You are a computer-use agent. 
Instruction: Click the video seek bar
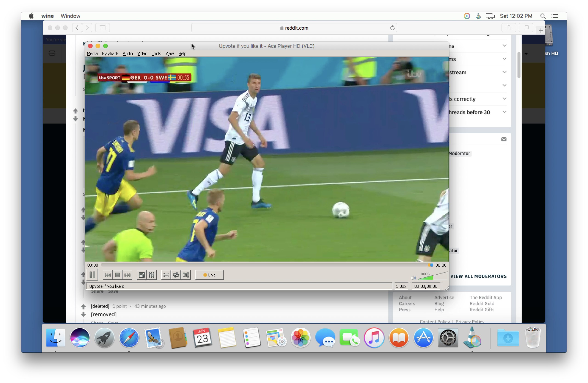pyautogui.click(x=267, y=265)
